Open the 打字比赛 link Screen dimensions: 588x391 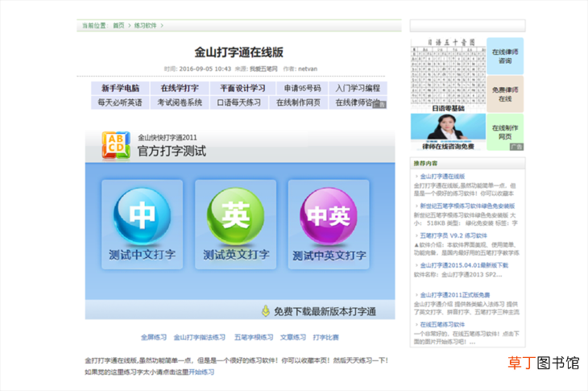pos(326,337)
